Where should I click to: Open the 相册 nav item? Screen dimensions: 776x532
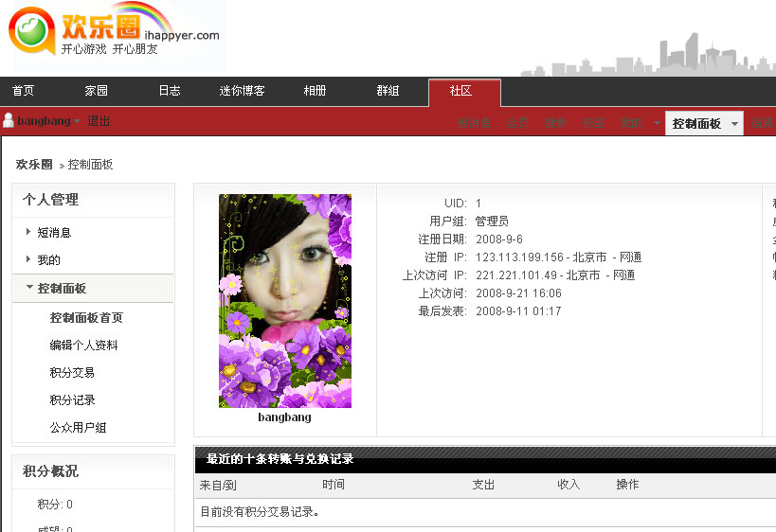315,91
